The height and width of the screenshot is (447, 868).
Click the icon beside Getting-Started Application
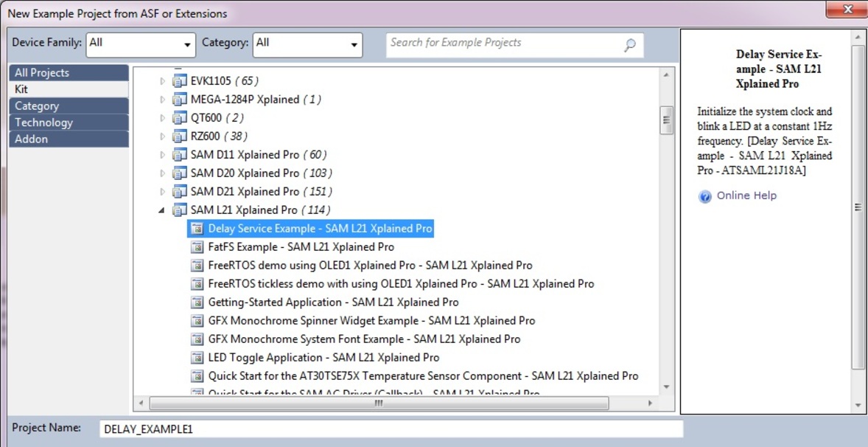click(x=197, y=302)
